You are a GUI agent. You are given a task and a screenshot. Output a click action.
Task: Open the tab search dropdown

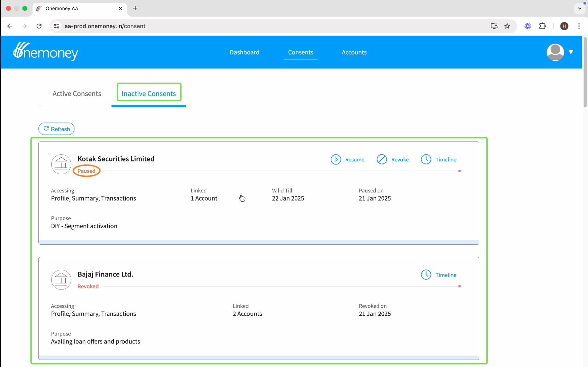[580, 8]
